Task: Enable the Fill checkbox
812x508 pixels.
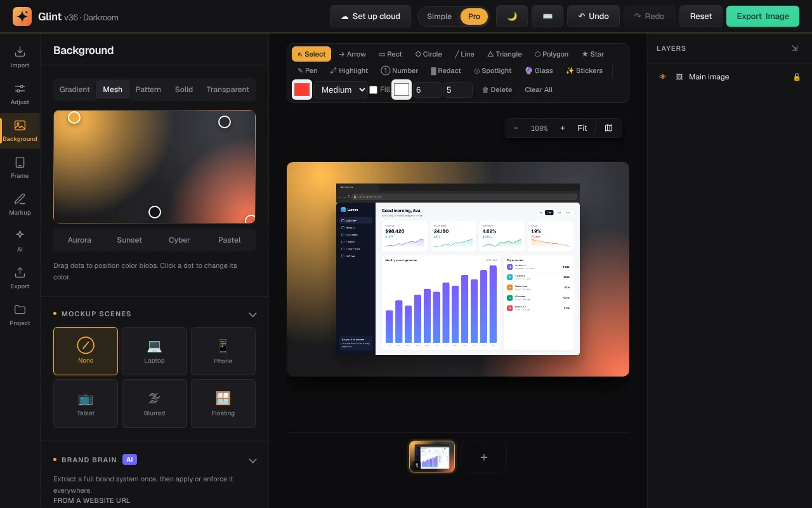Action: (374, 90)
